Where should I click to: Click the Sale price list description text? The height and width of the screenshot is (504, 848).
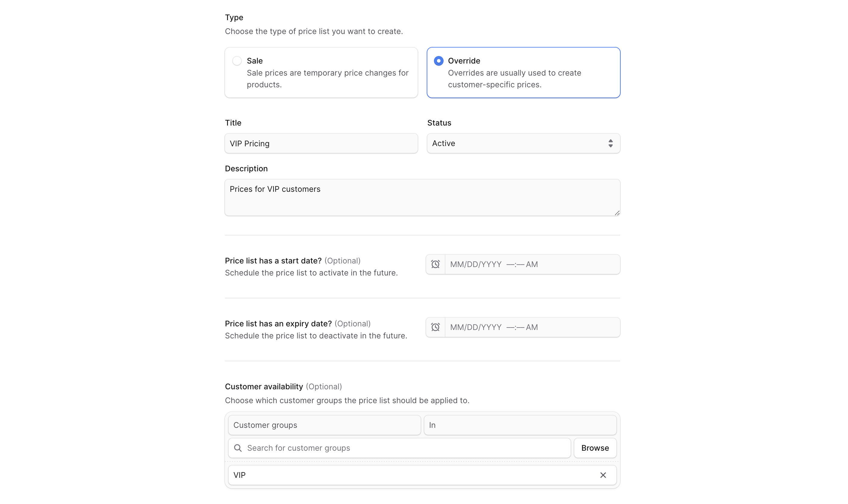click(x=327, y=79)
